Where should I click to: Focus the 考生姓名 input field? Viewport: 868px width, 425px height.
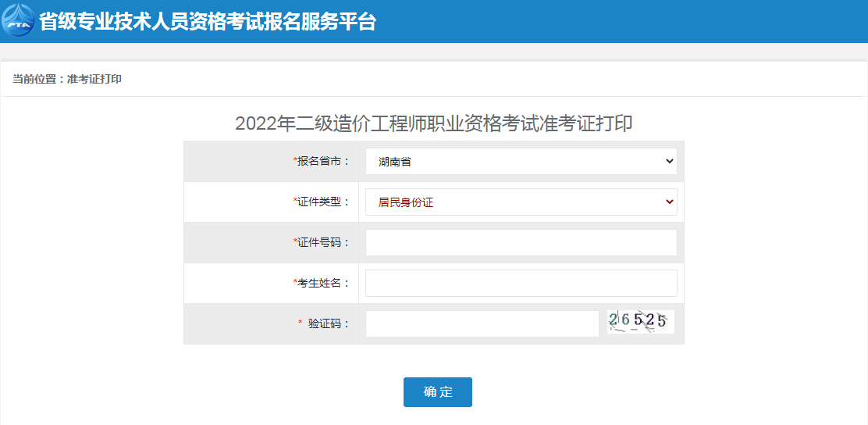coord(521,283)
